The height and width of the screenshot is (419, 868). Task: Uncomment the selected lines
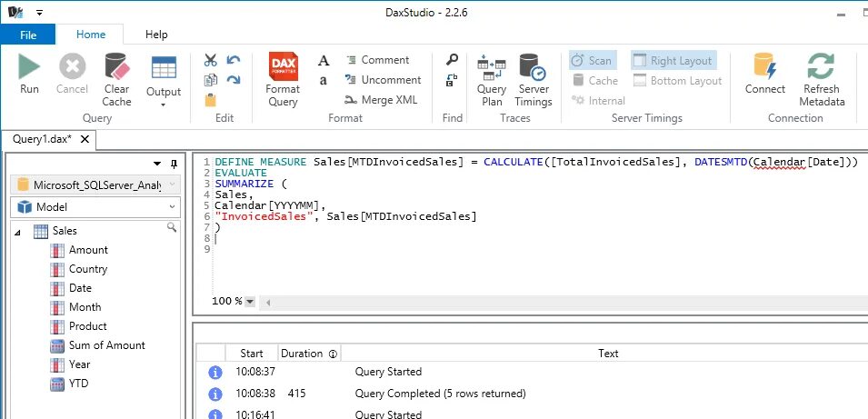coord(383,80)
